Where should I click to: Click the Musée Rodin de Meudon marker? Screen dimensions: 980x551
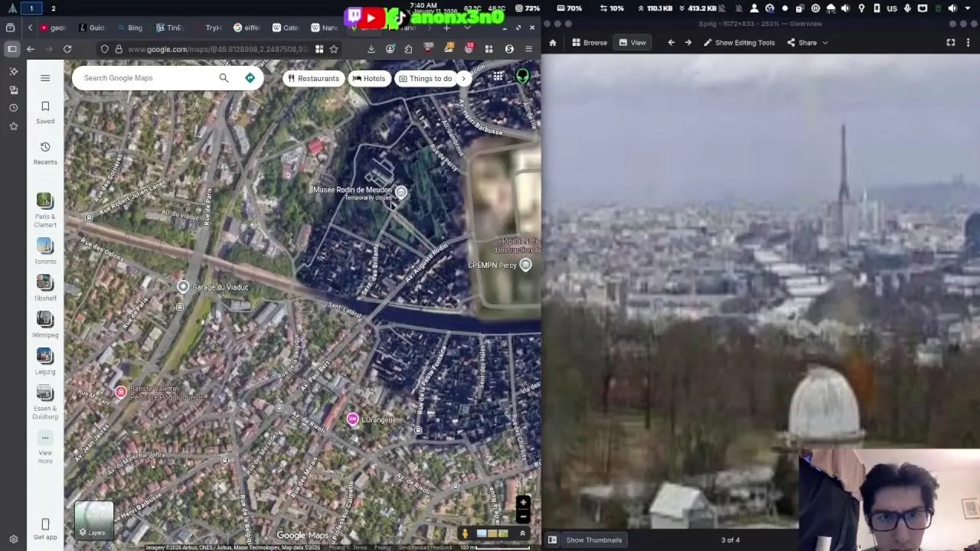pos(401,192)
